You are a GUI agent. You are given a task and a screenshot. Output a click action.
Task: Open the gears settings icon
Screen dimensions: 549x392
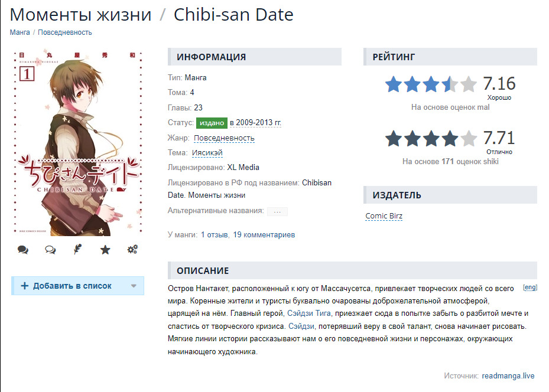pos(132,250)
